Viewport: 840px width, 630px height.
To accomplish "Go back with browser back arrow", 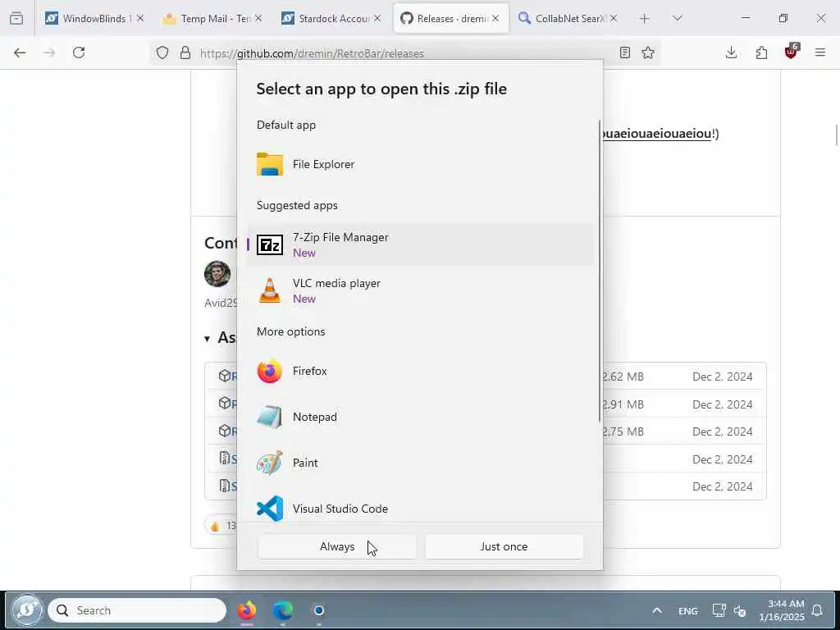I will (x=20, y=52).
